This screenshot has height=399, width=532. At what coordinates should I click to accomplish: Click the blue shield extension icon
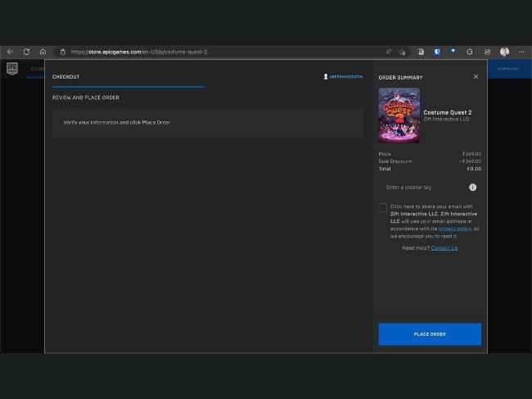437,52
